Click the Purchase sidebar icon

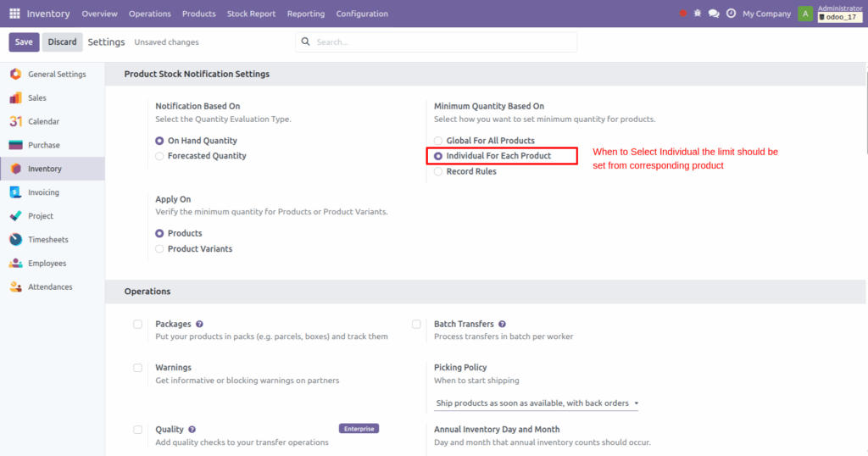(15, 145)
